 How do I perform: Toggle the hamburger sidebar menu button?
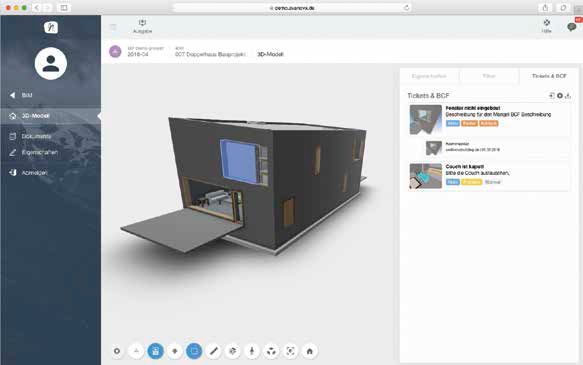(113, 27)
